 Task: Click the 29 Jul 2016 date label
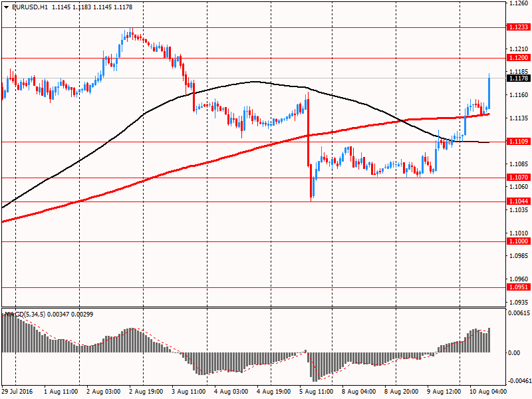tap(17, 392)
